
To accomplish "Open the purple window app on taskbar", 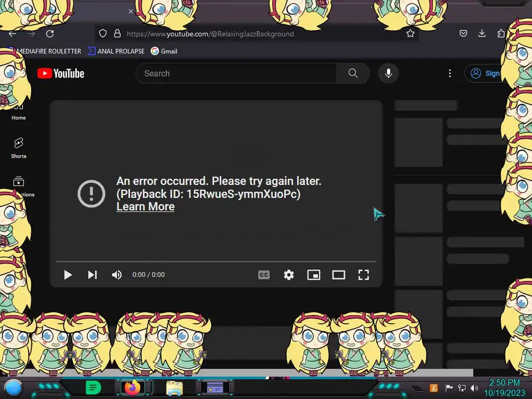I will point(215,387).
